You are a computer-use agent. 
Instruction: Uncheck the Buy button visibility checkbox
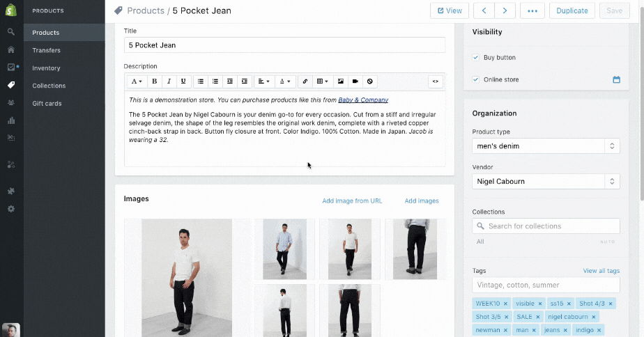click(x=475, y=58)
